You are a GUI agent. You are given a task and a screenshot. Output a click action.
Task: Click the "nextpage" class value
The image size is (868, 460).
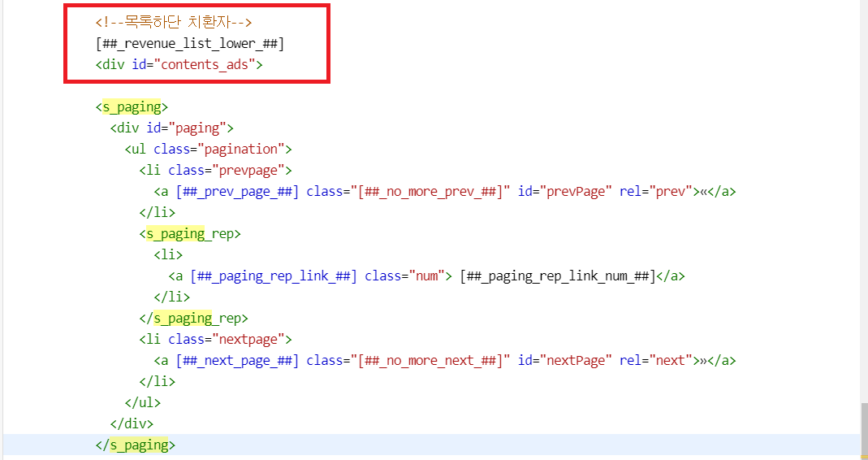point(249,339)
